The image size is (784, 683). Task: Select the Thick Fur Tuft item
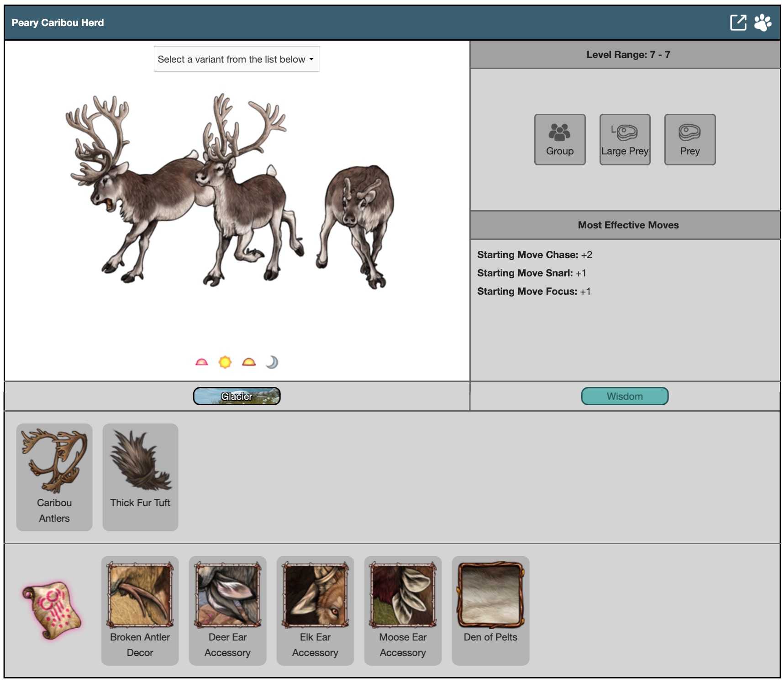[140, 477]
